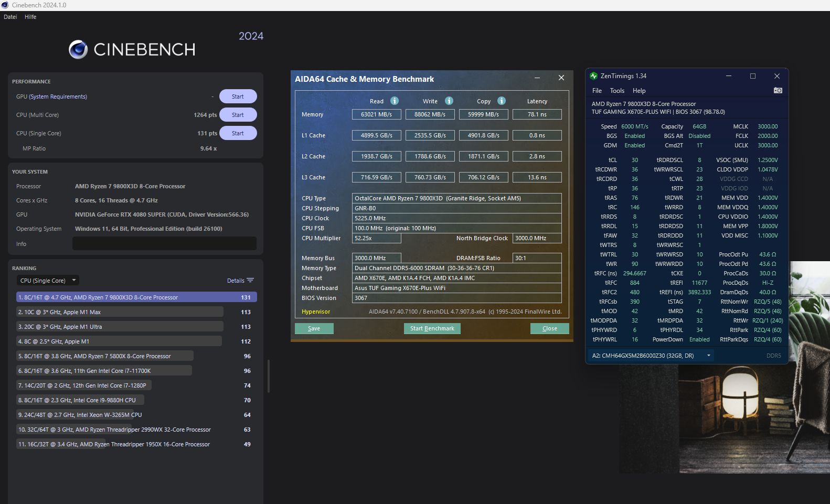Click tREFI value 11677 in ZenTimings
Viewport: 830px width, 504px height.
click(699, 283)
